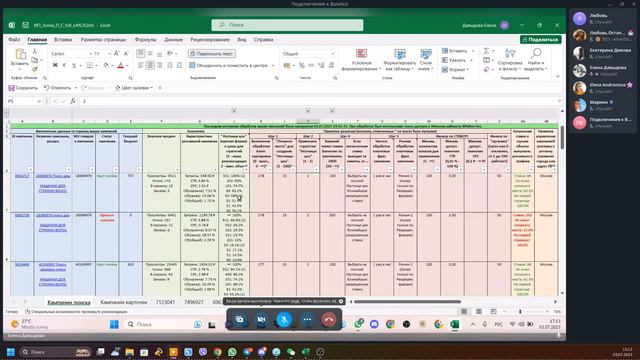The height and width of the screenshot is (360, 640).
Task: Switch to the Формулы ribbon tab
Action: click(x=145, y=40)
